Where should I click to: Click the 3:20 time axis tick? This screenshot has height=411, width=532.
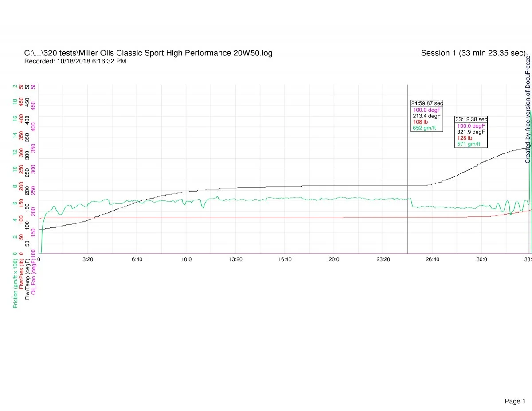click(x=88, y=259)
